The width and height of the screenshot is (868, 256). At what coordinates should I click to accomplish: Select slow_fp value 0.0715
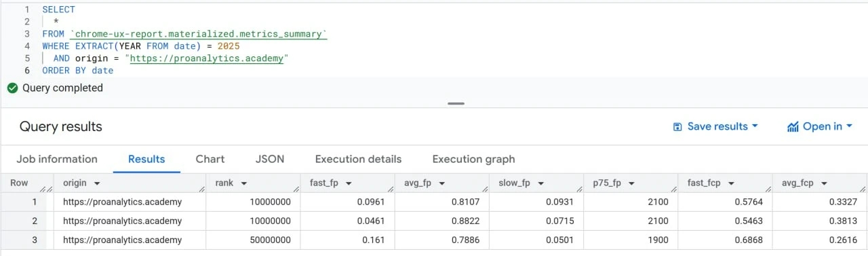(536, 221)
